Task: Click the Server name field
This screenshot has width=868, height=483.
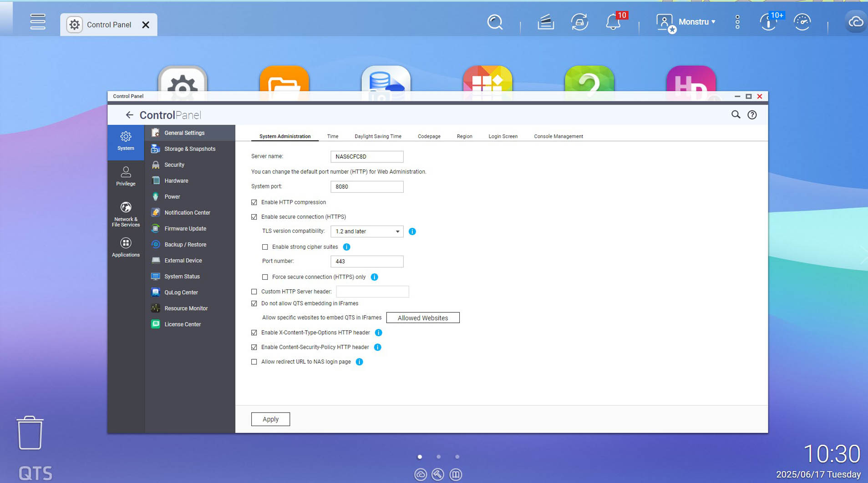Action: 367,156
